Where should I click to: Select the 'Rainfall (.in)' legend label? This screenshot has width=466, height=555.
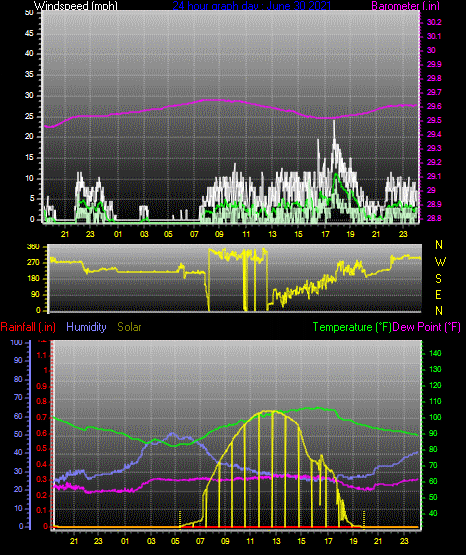28,327
